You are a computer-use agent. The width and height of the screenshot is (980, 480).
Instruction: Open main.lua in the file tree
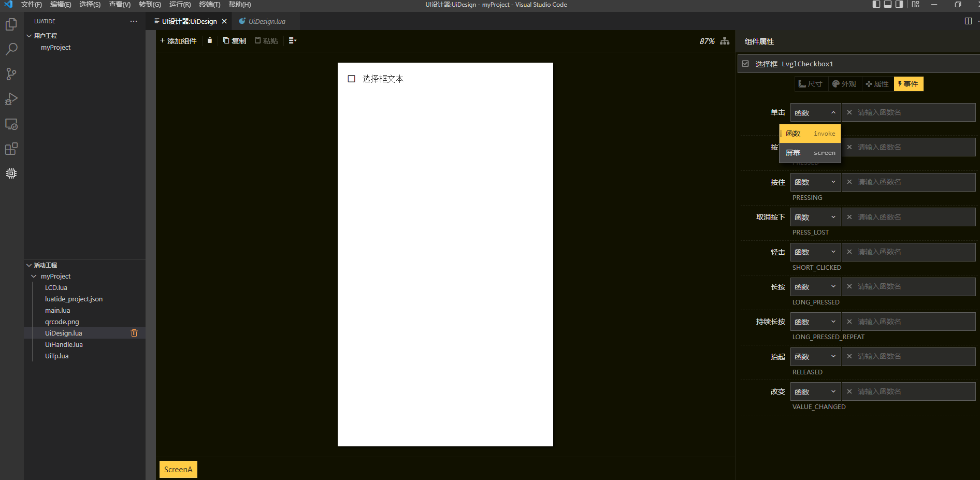[x=57, y=311]
